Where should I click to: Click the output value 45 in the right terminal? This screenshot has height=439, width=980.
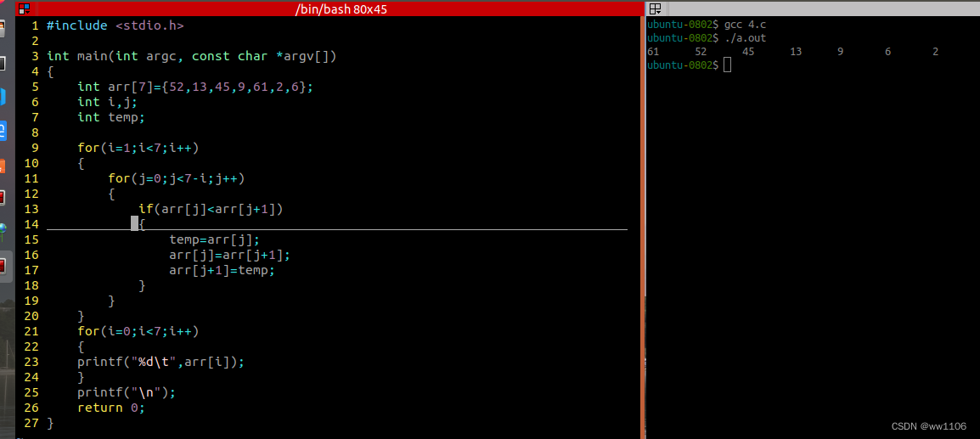(748, 52)
